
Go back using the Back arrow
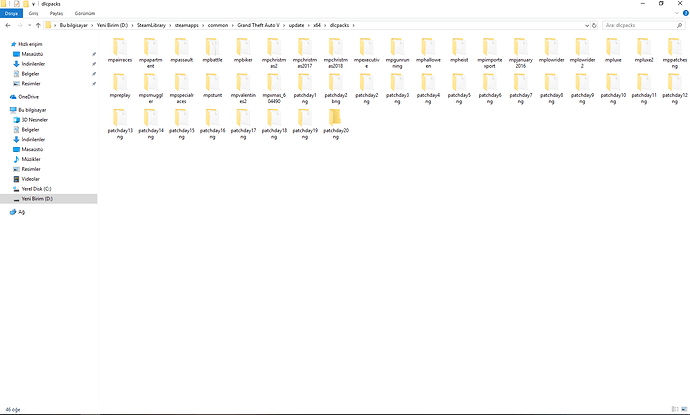point(8,26)
